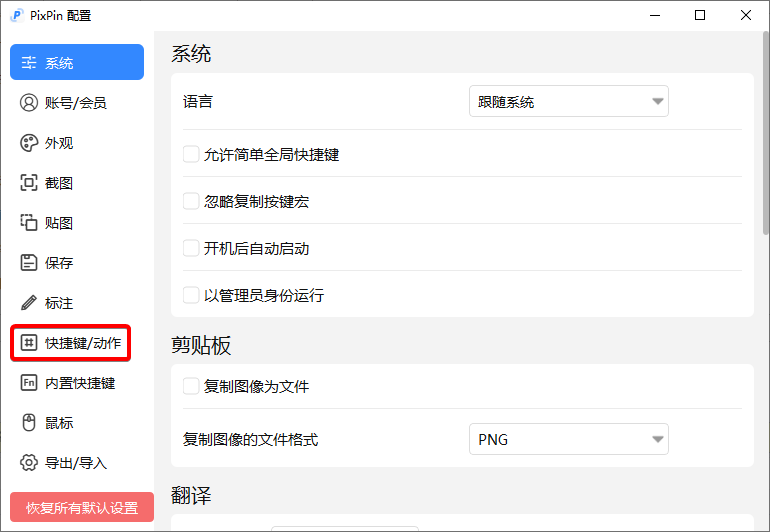The image size is (770, 532).
Task: Click the 剪贴板 section heading
Action: pyautogui.click(x=201, y=345)
